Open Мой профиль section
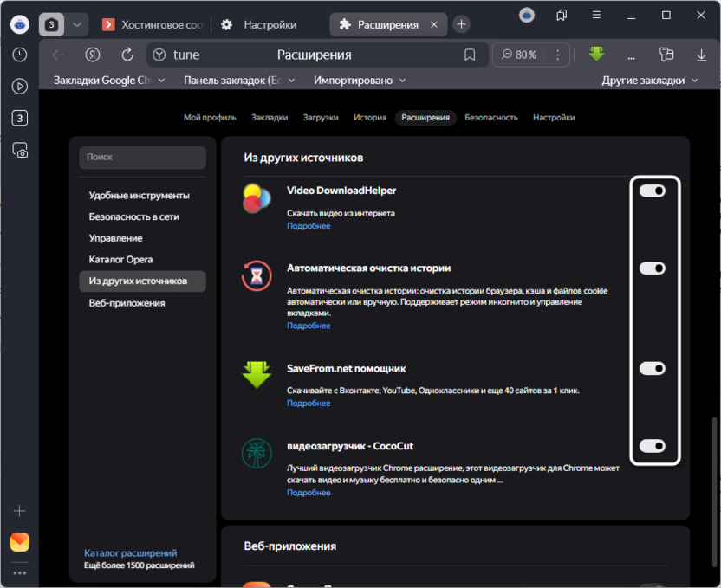Image resolution: width=721 pixels, height=588 pixels. tap(210, 118)
